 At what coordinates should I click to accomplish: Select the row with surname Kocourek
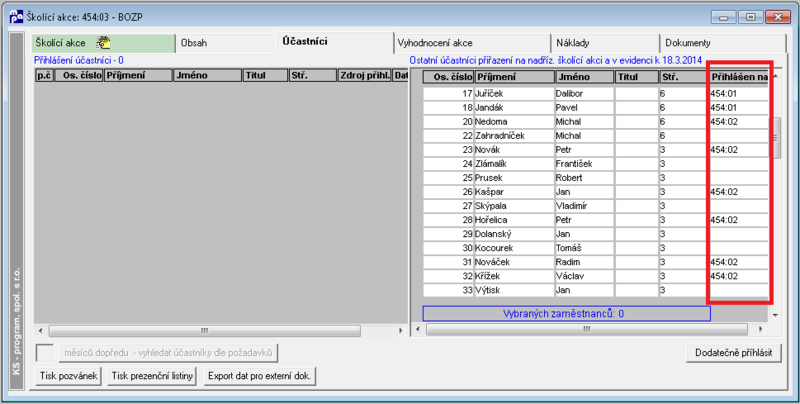tap(595, 248)
